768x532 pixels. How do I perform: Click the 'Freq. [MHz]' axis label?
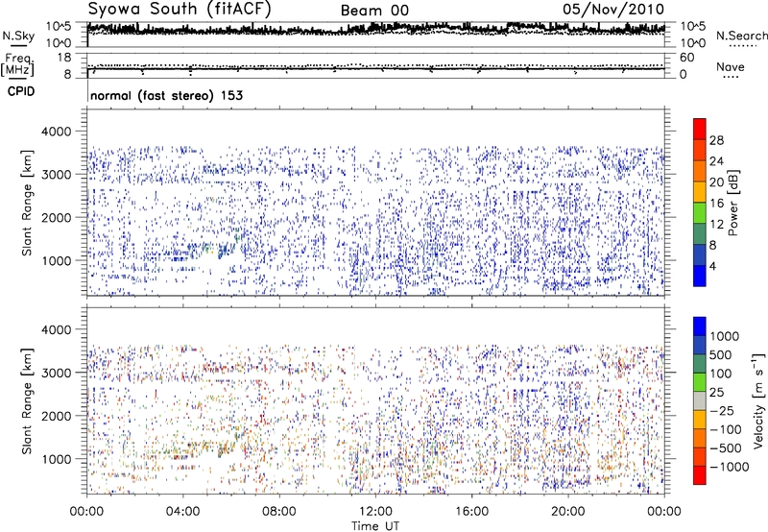click(x=18, y=64)
